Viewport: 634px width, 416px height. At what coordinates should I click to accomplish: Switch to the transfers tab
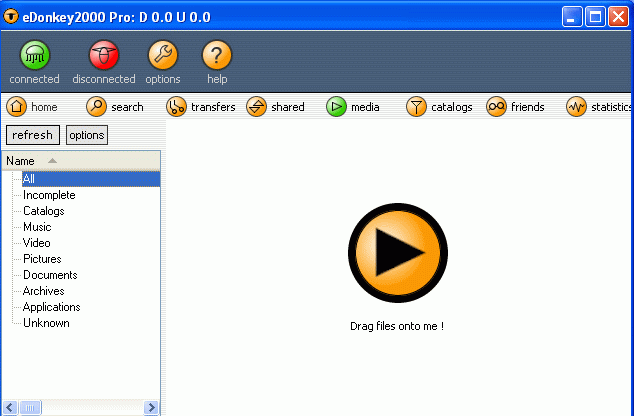[201, 107]
